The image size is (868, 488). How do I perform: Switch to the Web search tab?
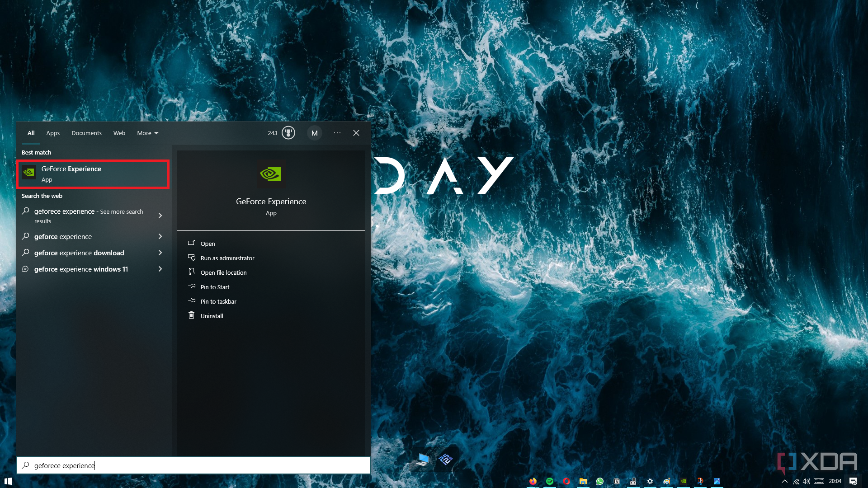(119, 133)
